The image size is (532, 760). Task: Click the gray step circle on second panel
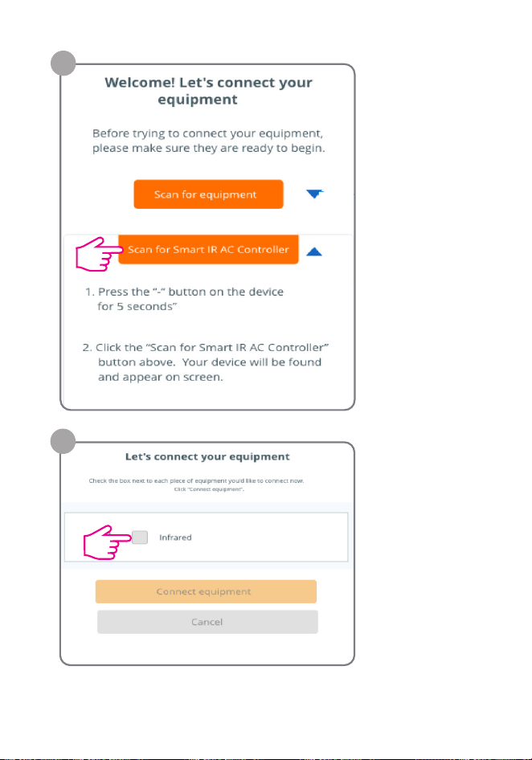[63, 441]
